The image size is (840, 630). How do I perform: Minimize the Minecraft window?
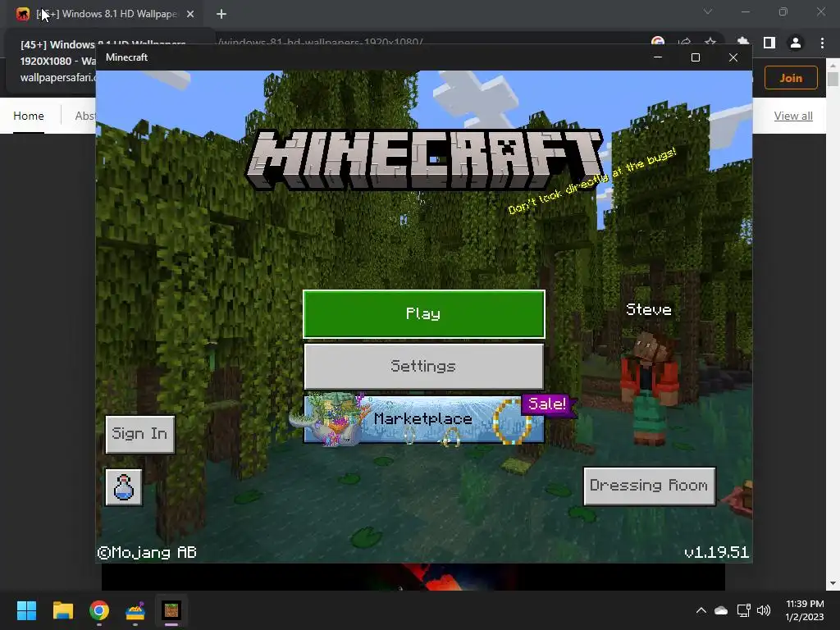tap(658, 57)
